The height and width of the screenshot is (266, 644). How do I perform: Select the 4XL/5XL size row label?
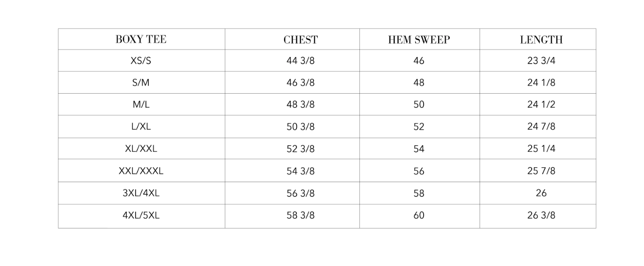click(141, 215)
